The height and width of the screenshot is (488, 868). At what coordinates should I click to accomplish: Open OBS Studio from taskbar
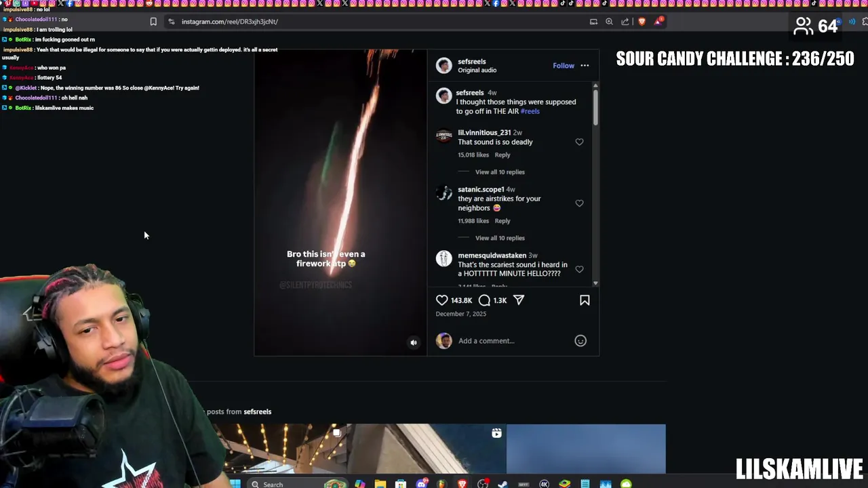click(483, 484)
